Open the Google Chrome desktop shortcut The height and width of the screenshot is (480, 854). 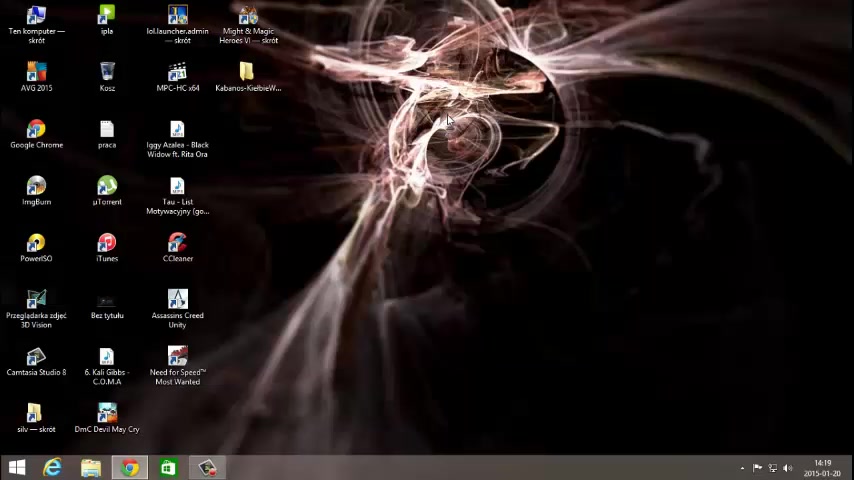tap(36, 130)
